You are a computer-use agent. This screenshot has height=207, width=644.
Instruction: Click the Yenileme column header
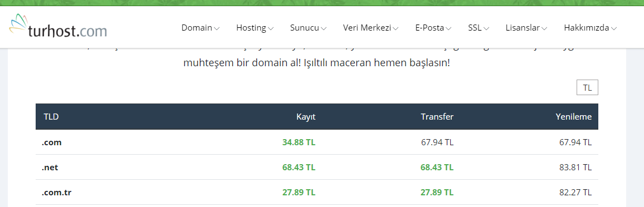click(574, 117)
